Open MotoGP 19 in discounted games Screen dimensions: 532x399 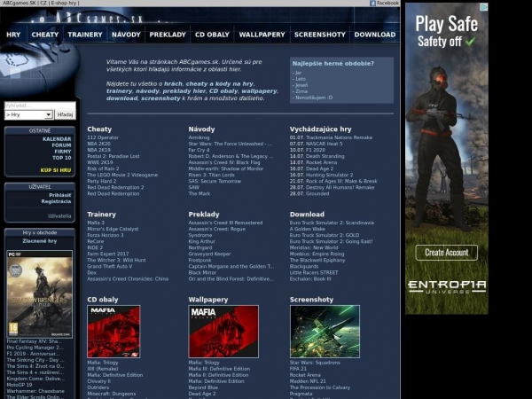(x=20, y=385)
